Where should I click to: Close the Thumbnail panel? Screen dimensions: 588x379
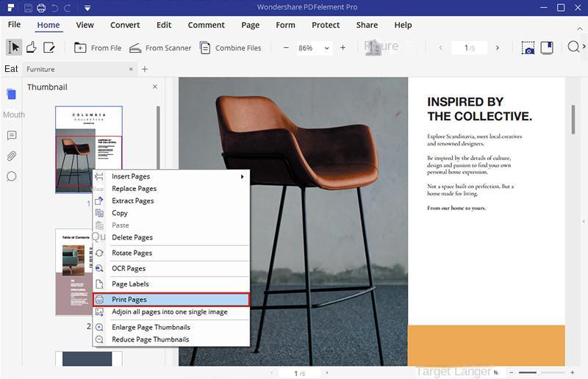click(x=154, y=87)
